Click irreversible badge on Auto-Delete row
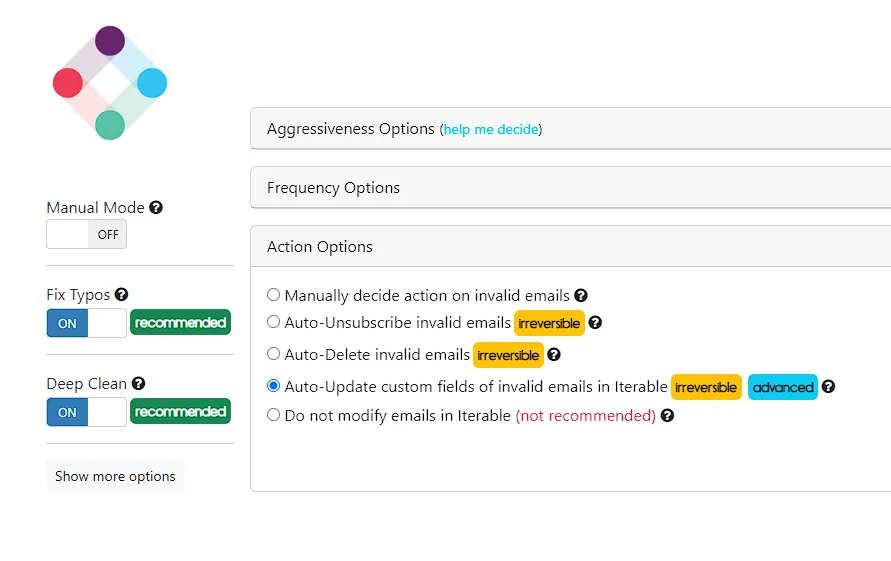This screenshot has height=561, width=891. click(x=508, y=355)
